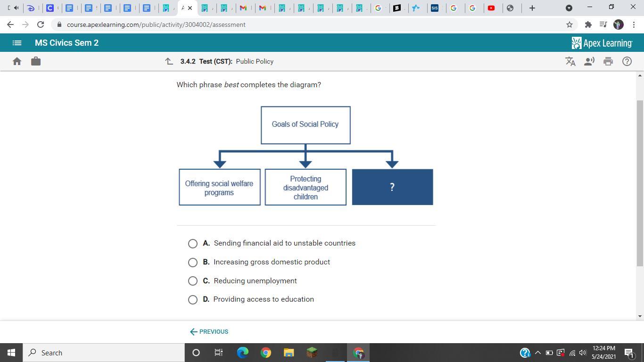Show hidden system tray icons
Image resolution: width=644 pixels, height=362 pixels.
tap(537, 353)
